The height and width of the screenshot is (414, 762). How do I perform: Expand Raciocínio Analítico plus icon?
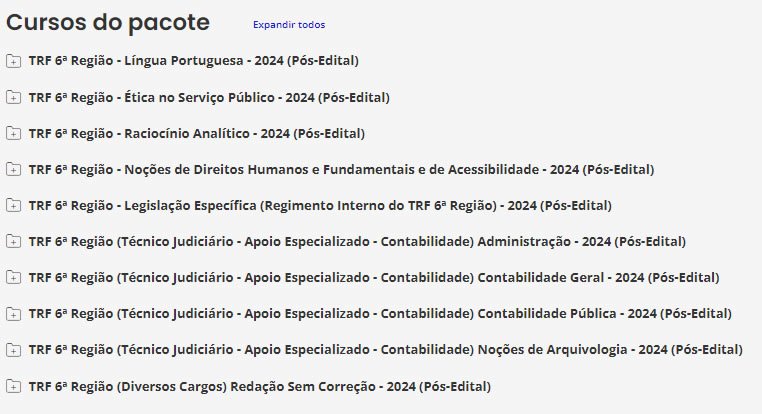tap(13, 133)
